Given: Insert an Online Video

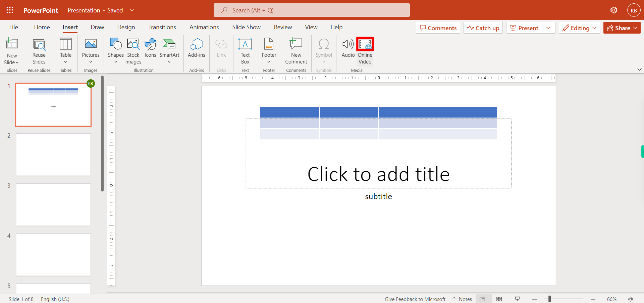Looking at the screenshot, I should (365, 51).
